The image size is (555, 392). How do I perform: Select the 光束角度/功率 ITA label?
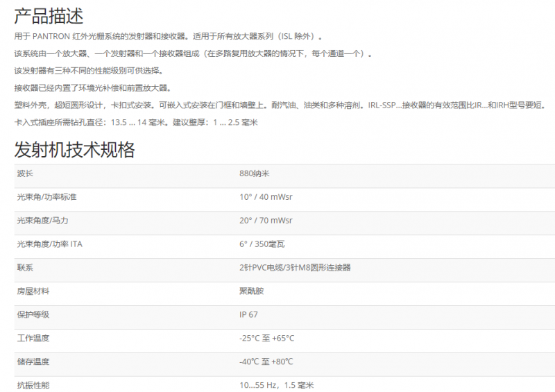pos(49,244)
